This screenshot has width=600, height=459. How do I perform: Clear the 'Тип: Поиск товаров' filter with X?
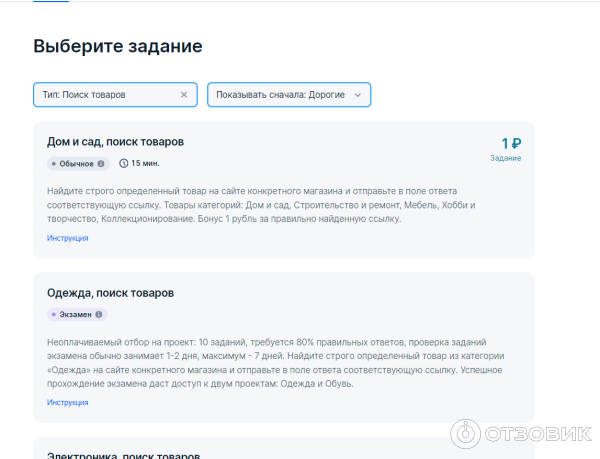(x=183, y=95)
